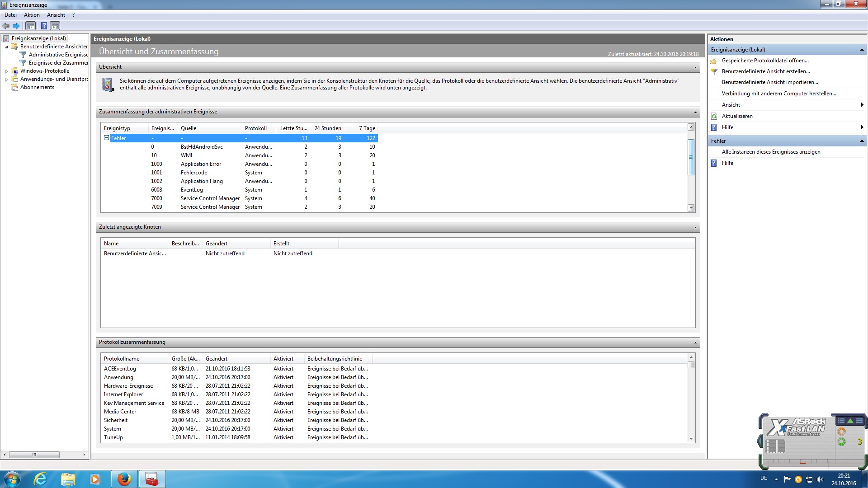
Task: Collapse the Protokollzusammenfassung section
Action: coord(695,343)
